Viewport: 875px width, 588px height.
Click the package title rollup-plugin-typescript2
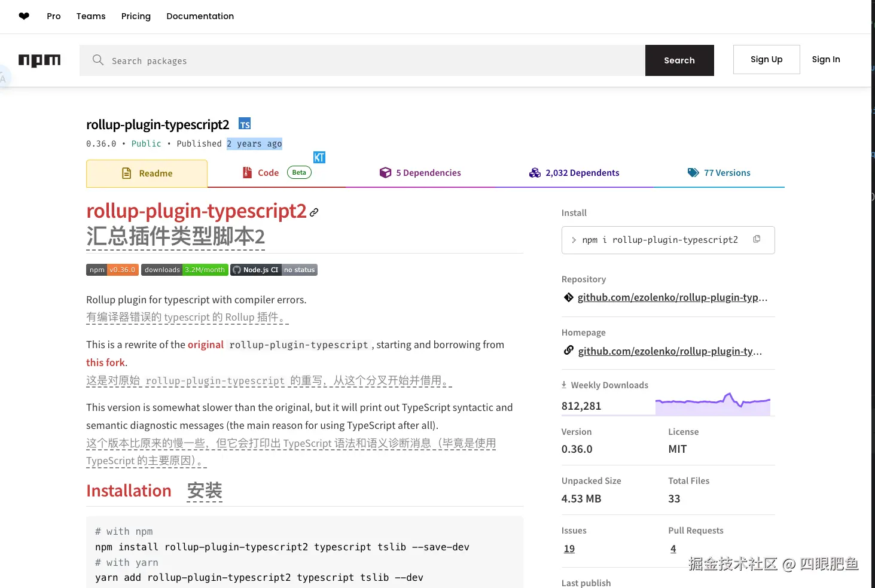158,124
